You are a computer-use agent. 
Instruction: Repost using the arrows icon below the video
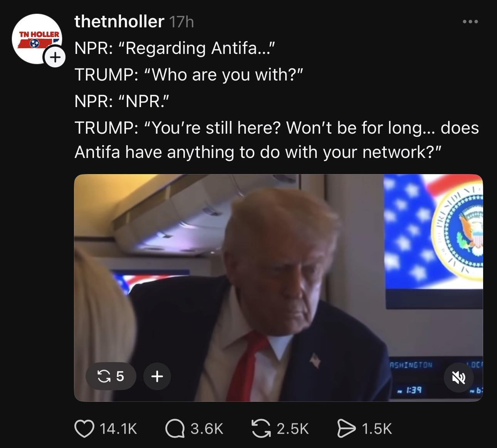(261, 429)
